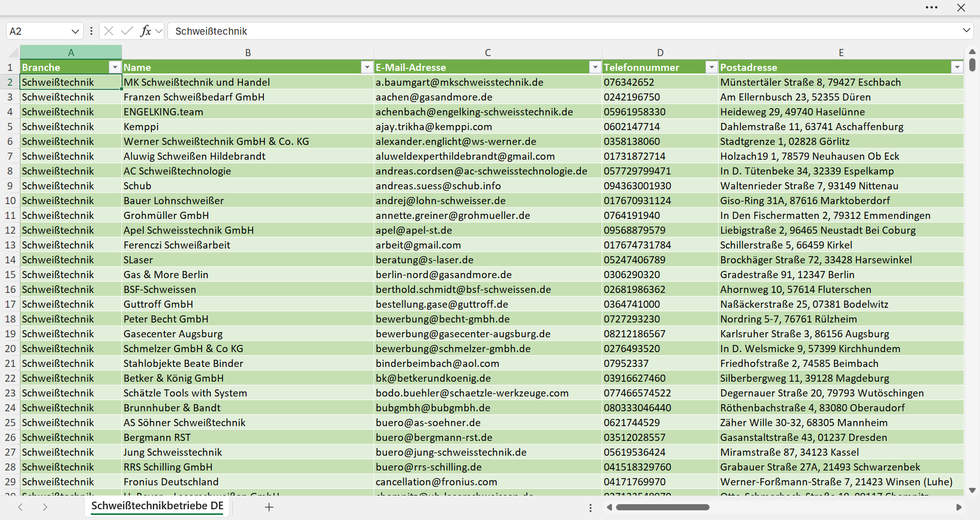Click the confirm checkmark in formula bar
The height and width of the screenshot is (520, 980).
[127, 31]
